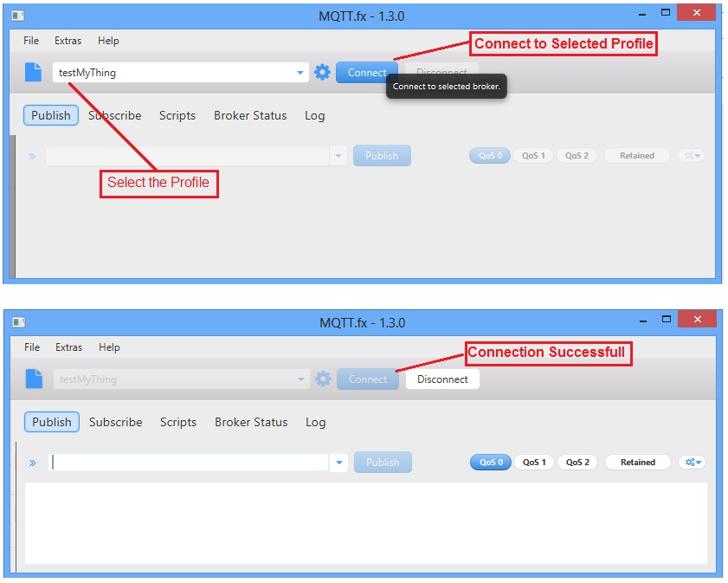Select QoS 2 in bottom window
This screenshot has width=728, height=583.
click(577, 463)
